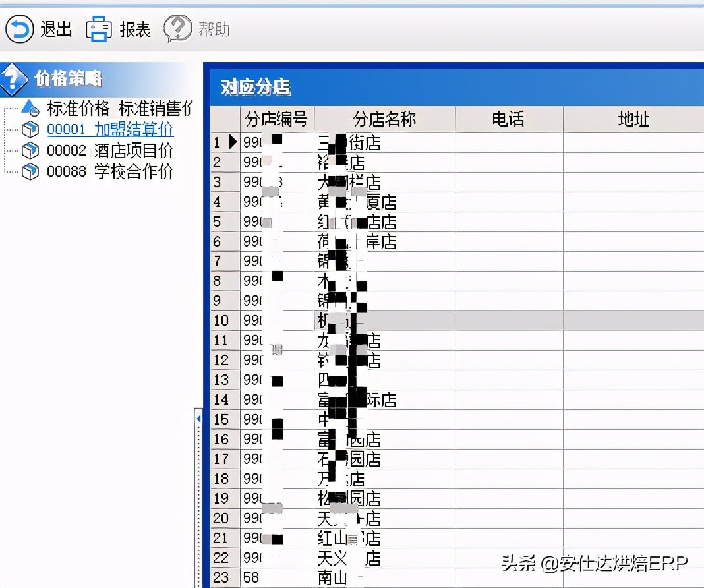Click the 退出 back-arrow icon
Image resolution: width=704 pixels, height=588 pixels.
pos(19,29)
